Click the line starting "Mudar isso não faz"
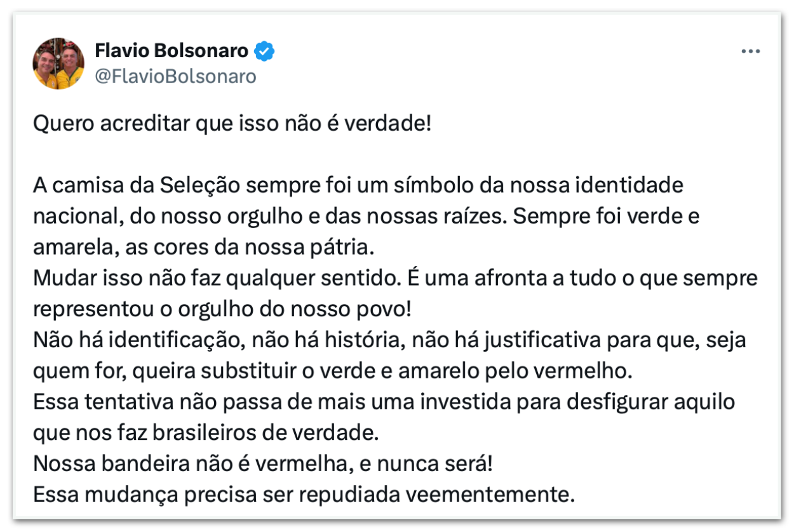 click(x=394, y=279)
